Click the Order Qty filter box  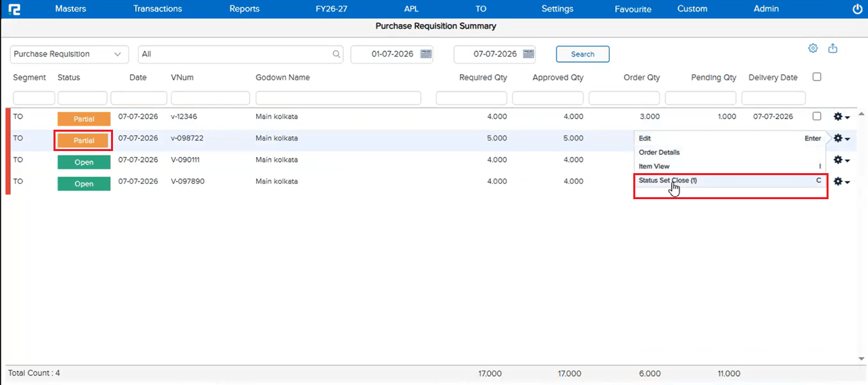click(625, 98)
